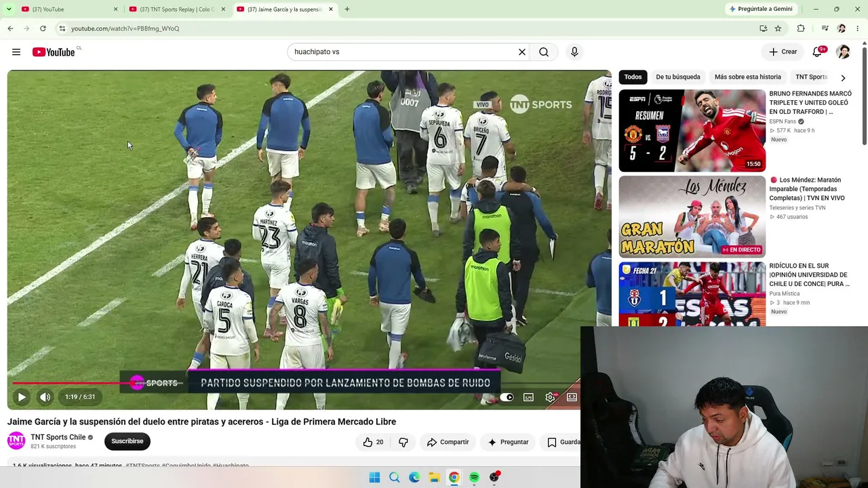868x488 pixels.
Task: Go to YouTube home via the logo
Action: (54, 52)
